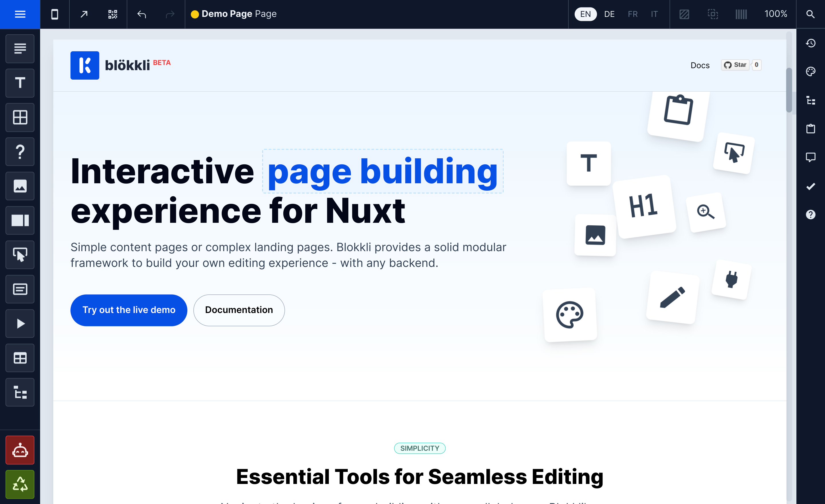Open the Grid layout tool

click(20, 117)
